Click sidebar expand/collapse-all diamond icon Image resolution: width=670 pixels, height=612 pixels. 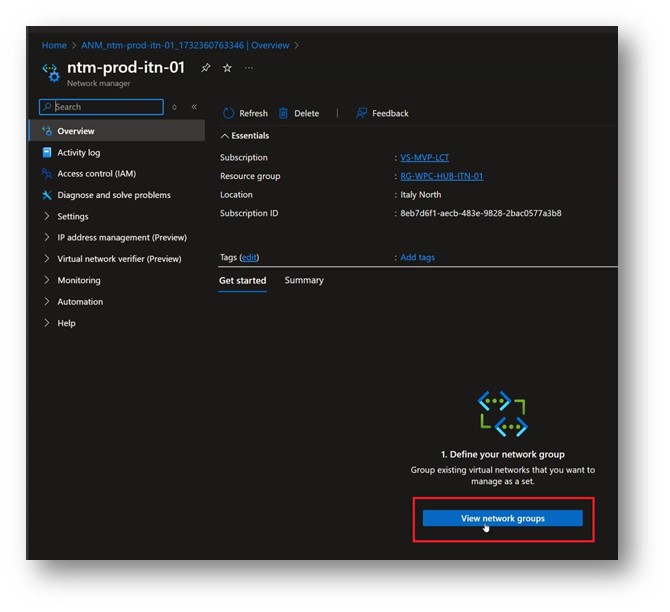point(174,107)
